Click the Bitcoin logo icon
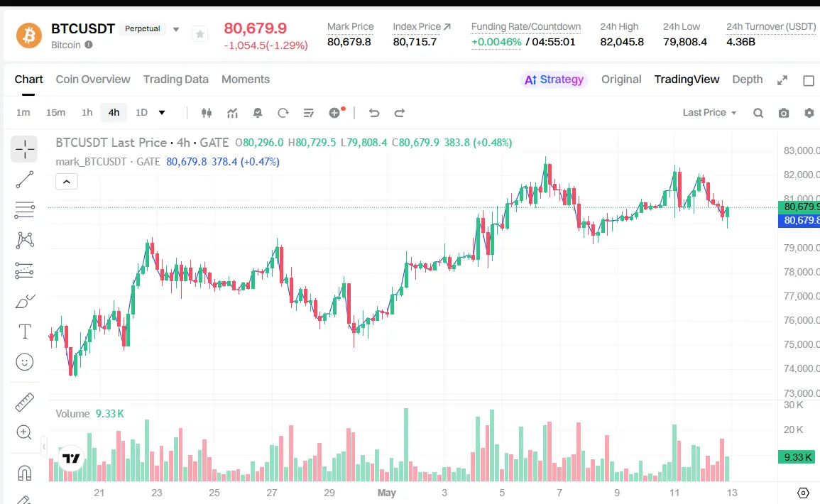This screenshot has width=820, height=504. tap(29, 35)
